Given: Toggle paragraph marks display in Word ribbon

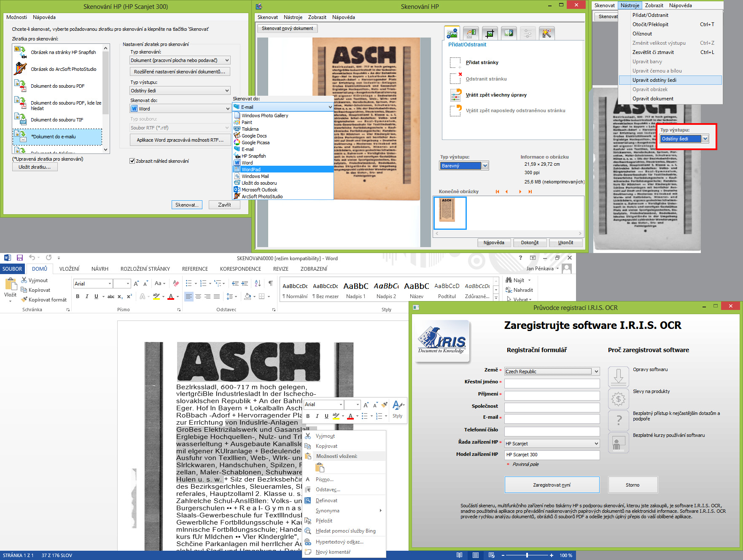Looking at the screenshot, I should (x=271, y=283).
